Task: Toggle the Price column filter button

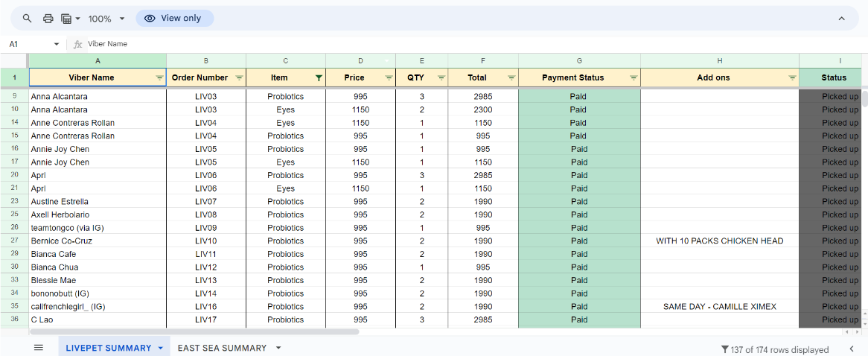Action: (x=389, y=77)
